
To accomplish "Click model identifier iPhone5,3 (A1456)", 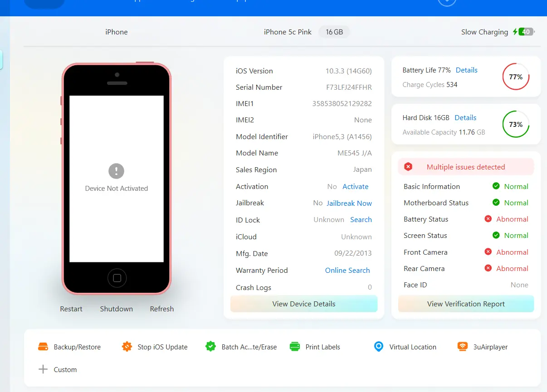I will click(x=342, y=137).
